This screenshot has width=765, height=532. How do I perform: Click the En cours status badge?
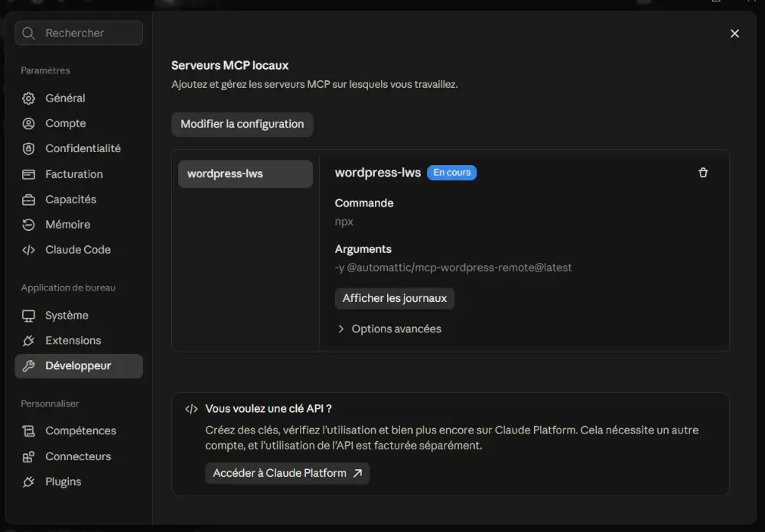(x=452, y=173)
